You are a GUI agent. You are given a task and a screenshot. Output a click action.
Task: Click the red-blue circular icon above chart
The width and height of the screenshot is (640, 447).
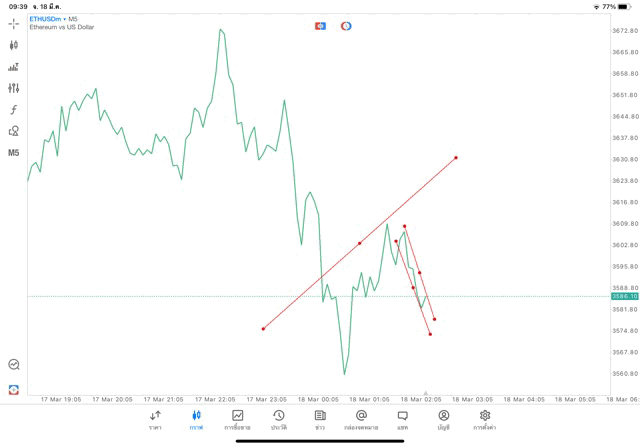click(346, 26)
